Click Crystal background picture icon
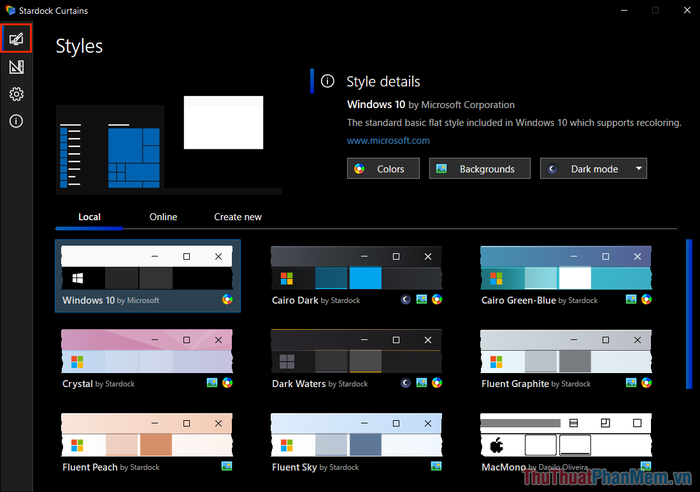 click(212, 383)
